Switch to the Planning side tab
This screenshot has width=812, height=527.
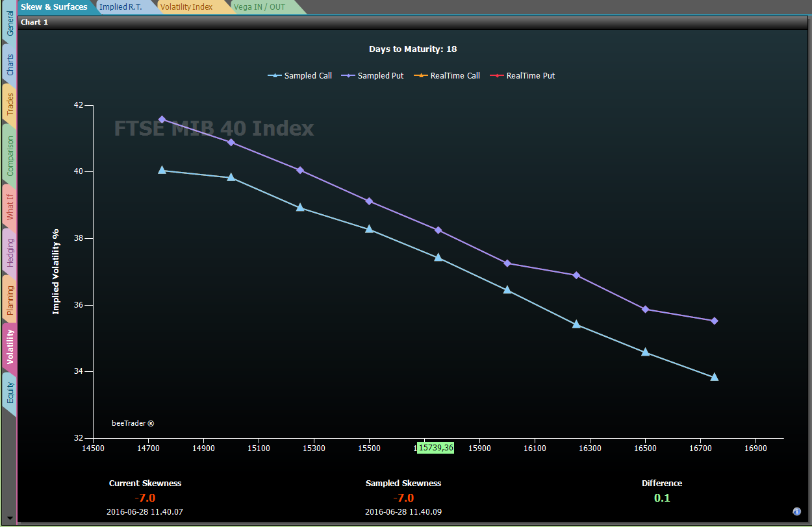click(x=9, y=300)
